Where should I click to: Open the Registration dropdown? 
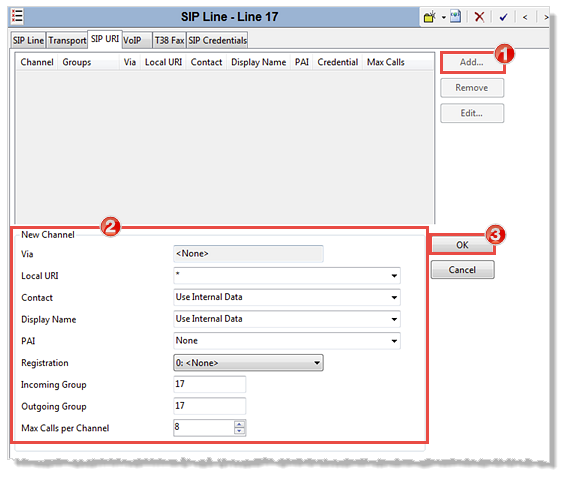pos(248,363)
